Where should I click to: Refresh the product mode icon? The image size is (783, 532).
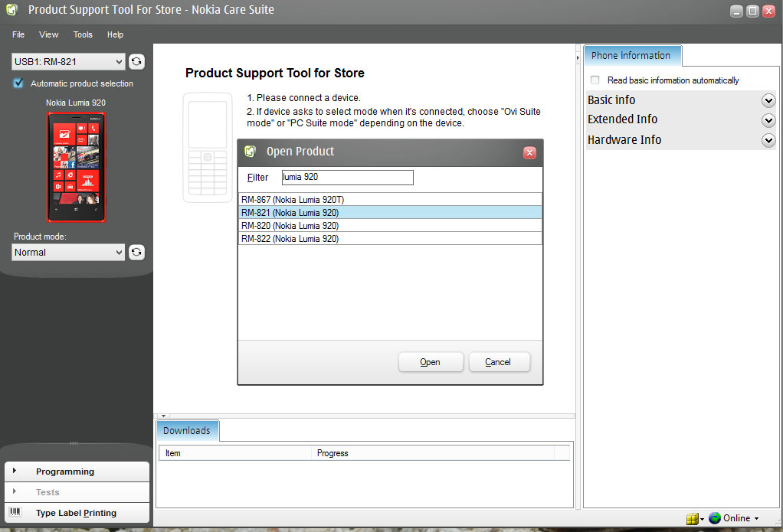click(x=136, y=253)
